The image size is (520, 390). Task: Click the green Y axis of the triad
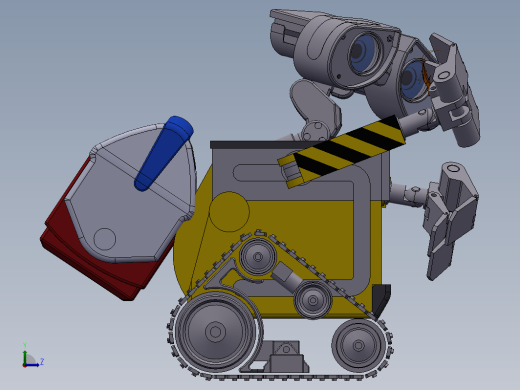(x=25, y=357)
